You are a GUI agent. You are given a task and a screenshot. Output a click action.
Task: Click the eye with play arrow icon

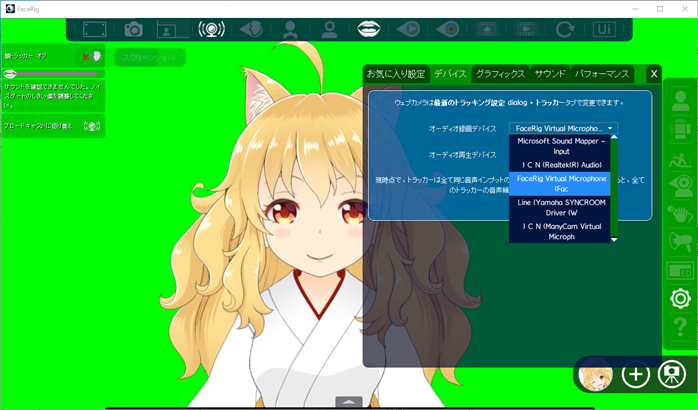tap(408, 29)
